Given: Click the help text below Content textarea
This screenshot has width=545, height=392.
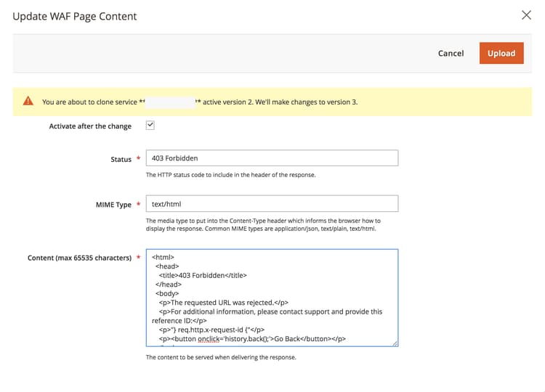Looking at the screenshot, I should pos(221,357).
